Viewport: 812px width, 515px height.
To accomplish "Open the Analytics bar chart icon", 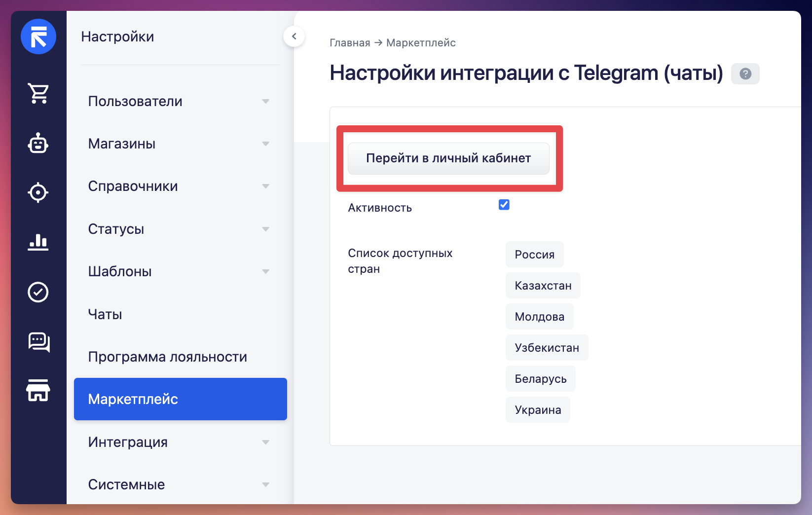I will pos(38,242).
